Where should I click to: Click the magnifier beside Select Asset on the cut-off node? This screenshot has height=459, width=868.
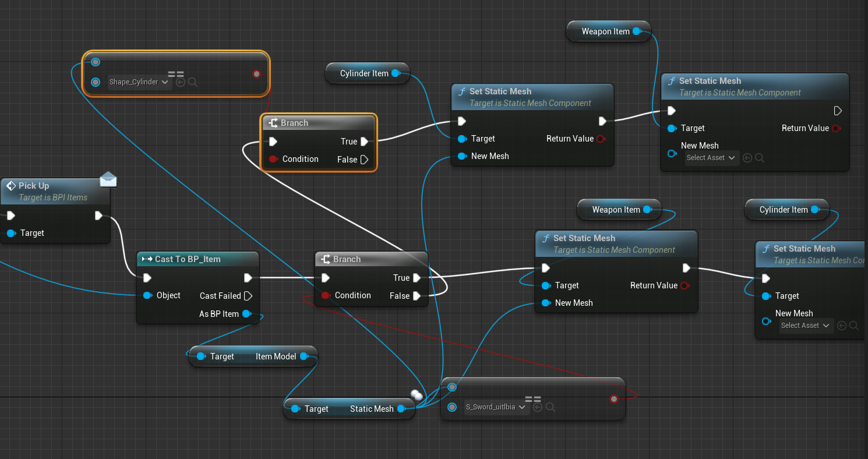click(x=853, y=326)
